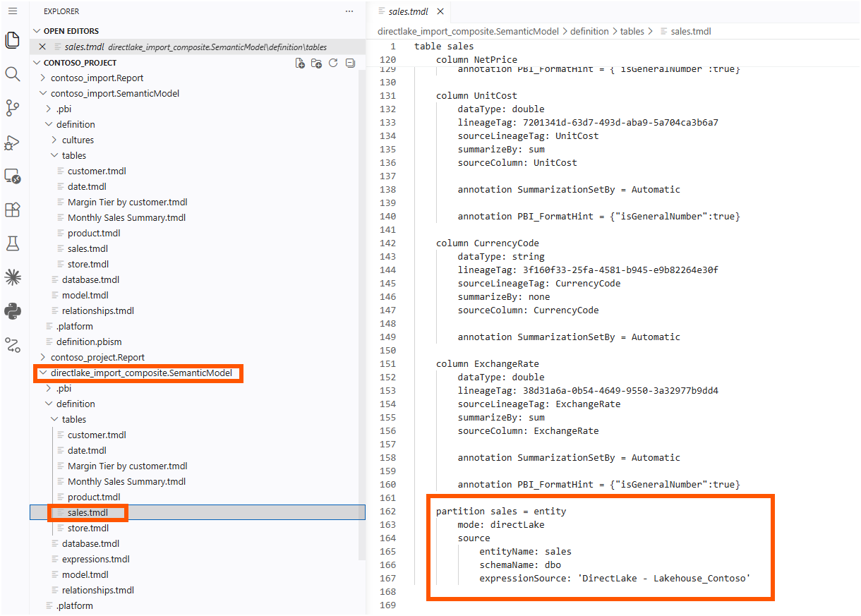Click the tables breadcrumb segment
This screenshot has width=861, height=616.
[x=632, y=31]
